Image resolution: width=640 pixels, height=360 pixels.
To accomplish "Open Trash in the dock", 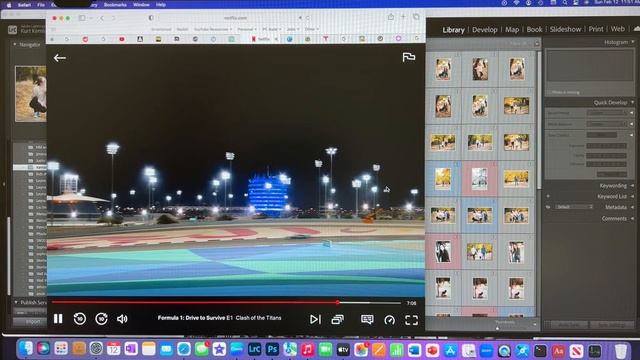I will 620,351.
